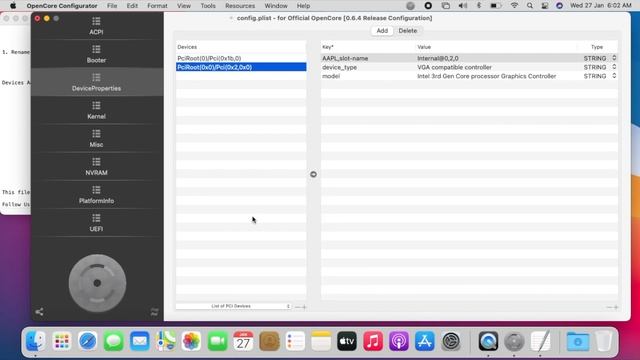Open Safari in the Dock
The width and height of the screenshot is (640, 360).
(88, 341)
